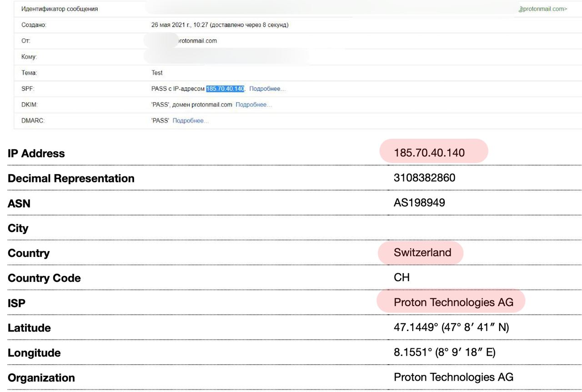Image resolution: width=582 pixels, height=392 pixels.
Task: Click the 'IP Address' row label
Action: pyautogui.click(x=36, y=154)
